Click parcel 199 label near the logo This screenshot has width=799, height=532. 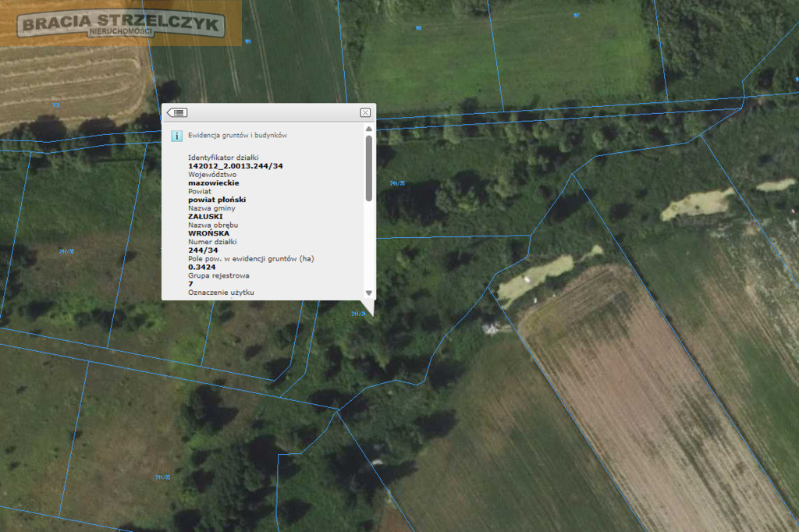[x=247, y=41]
